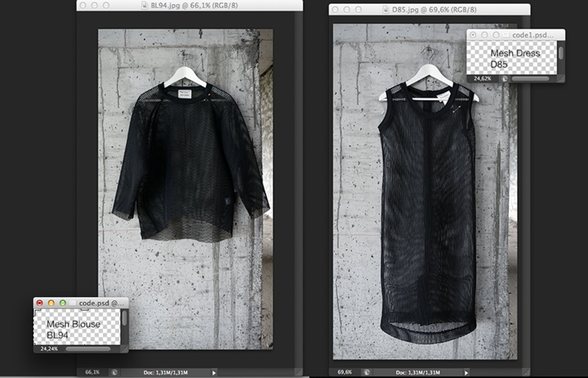Click the horizontal scrollbar in code.psd window
The height and width of the screenshot is (378, 588).
88,349
